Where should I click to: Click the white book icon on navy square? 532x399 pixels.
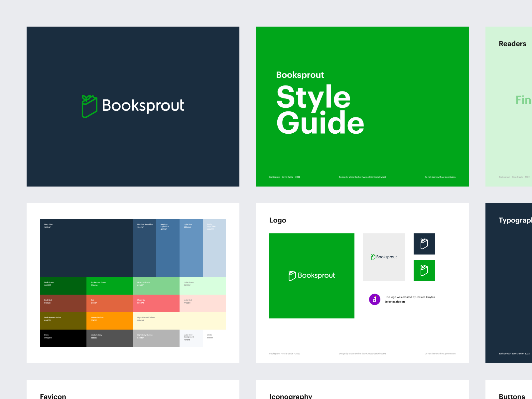424,244
